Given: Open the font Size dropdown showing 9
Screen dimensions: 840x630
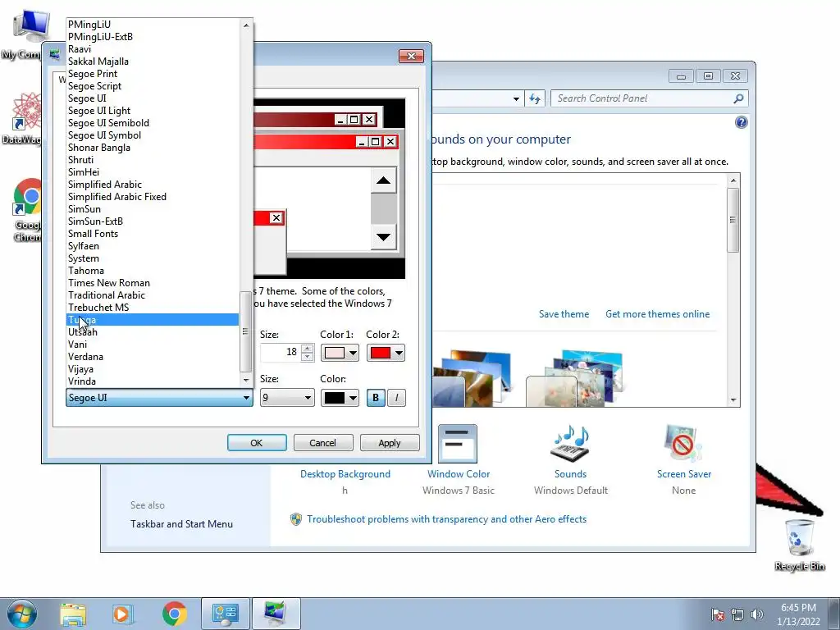Looking at the screenshot, I should coord(287,398).
